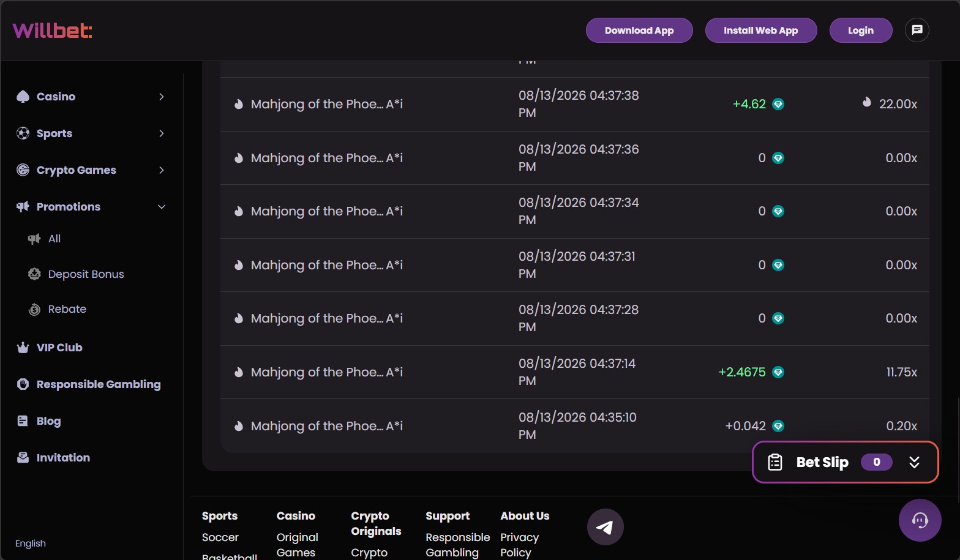The height and width of the screenshot is (560, 960).
Task: Click the Responsible Gambling hand icon
Action: click(x=23, y=384)
